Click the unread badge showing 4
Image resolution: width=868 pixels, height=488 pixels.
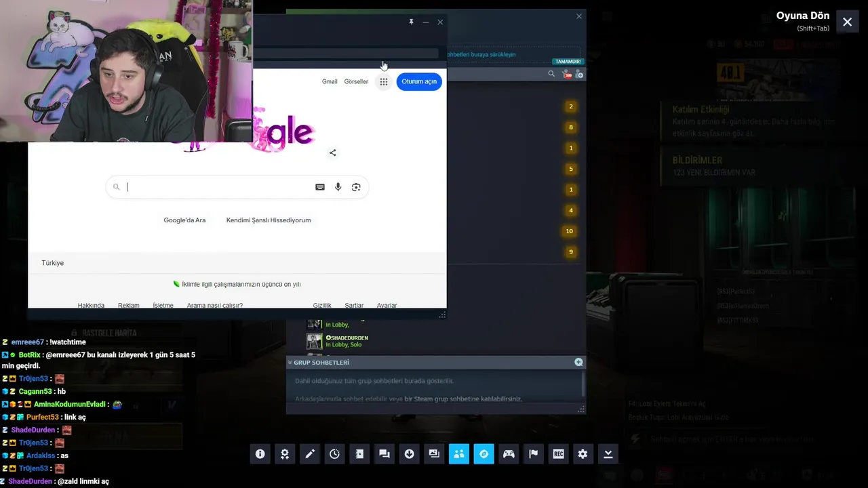(571, 210)
